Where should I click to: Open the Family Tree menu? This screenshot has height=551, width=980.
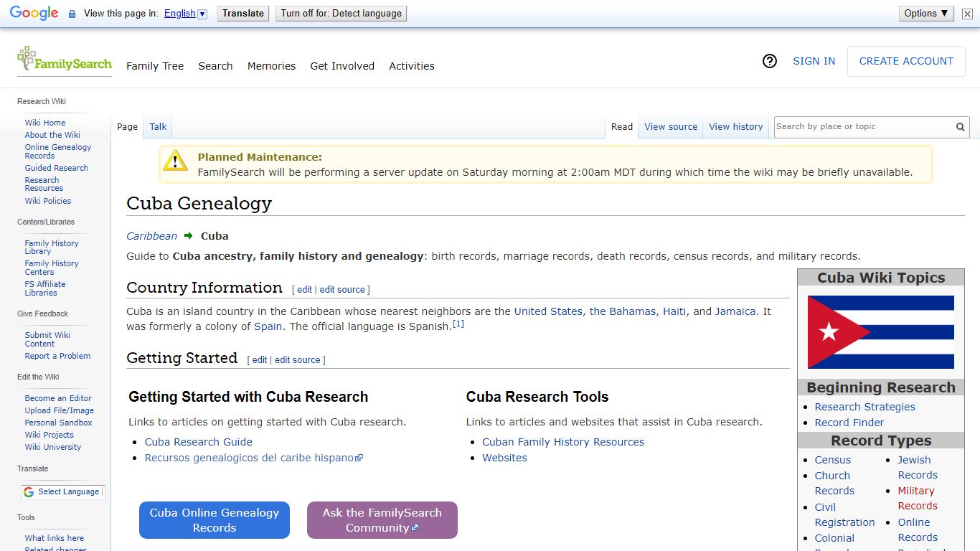tap(155, 66)
